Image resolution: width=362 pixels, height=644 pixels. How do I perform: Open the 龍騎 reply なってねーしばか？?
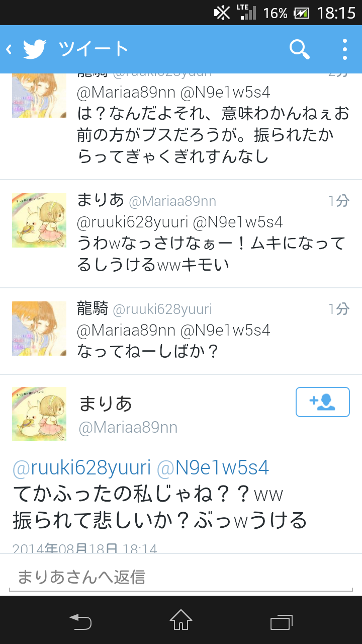click(x=181, y=331)
